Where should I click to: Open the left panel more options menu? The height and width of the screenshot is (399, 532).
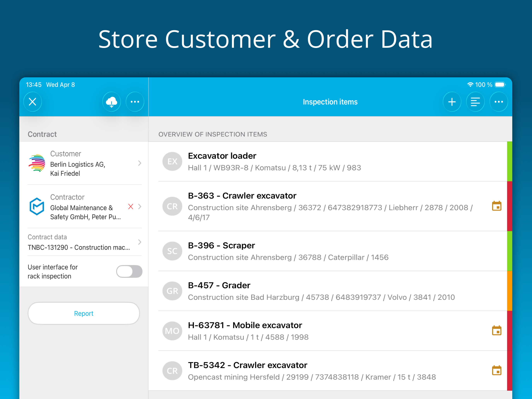pos(135,102)
